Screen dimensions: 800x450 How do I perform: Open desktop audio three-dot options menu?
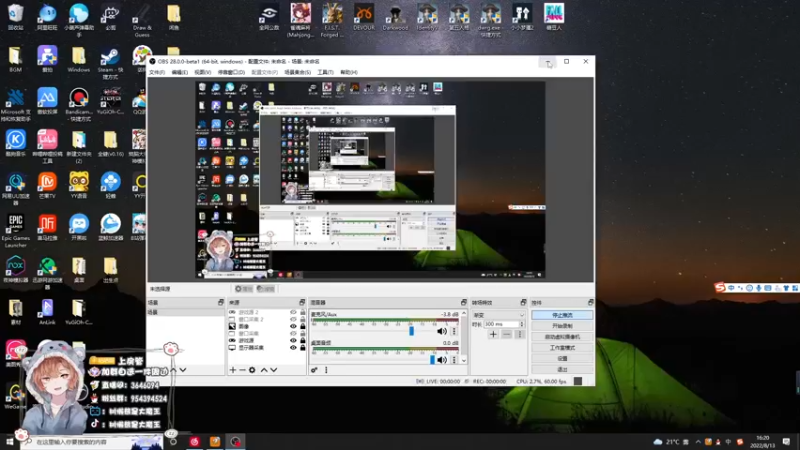[454, 360]
